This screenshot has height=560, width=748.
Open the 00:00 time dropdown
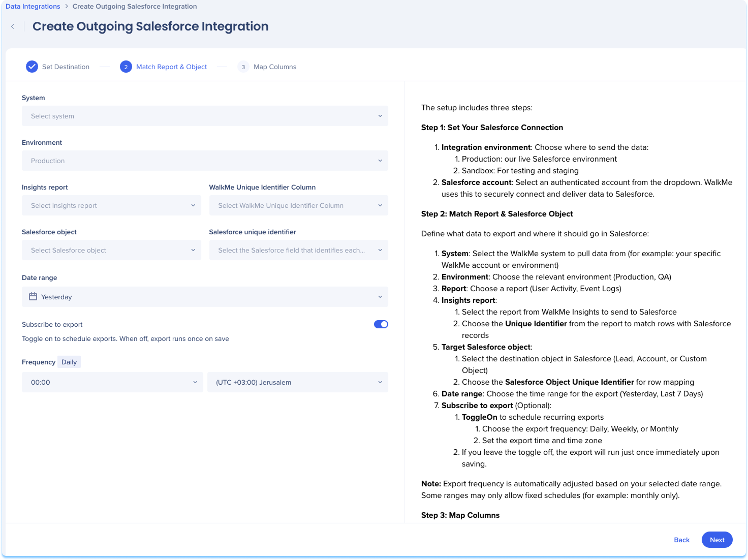point(112,382)
